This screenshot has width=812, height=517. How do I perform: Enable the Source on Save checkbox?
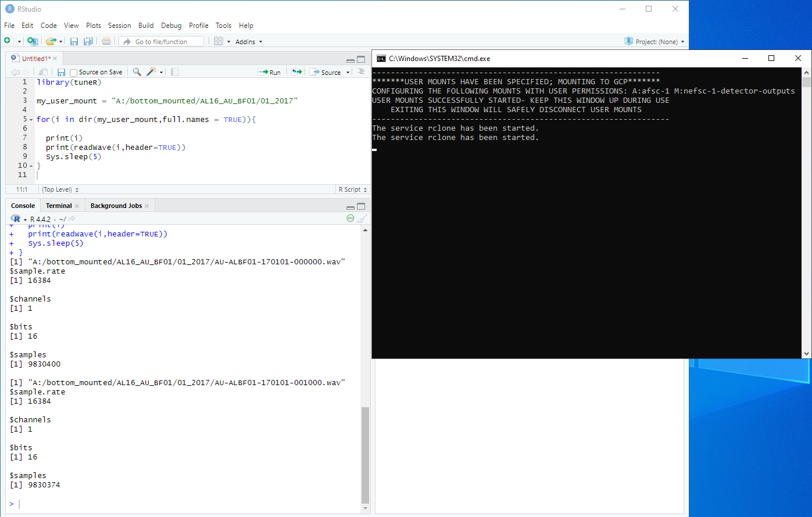pos(73,73)
